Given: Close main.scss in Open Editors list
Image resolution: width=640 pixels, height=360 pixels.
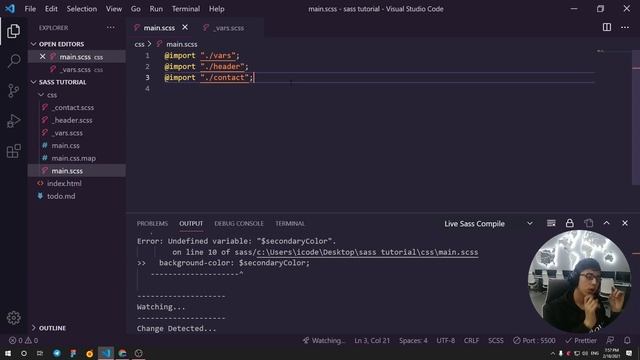Looking at the screenshot, I should (42, 56).
